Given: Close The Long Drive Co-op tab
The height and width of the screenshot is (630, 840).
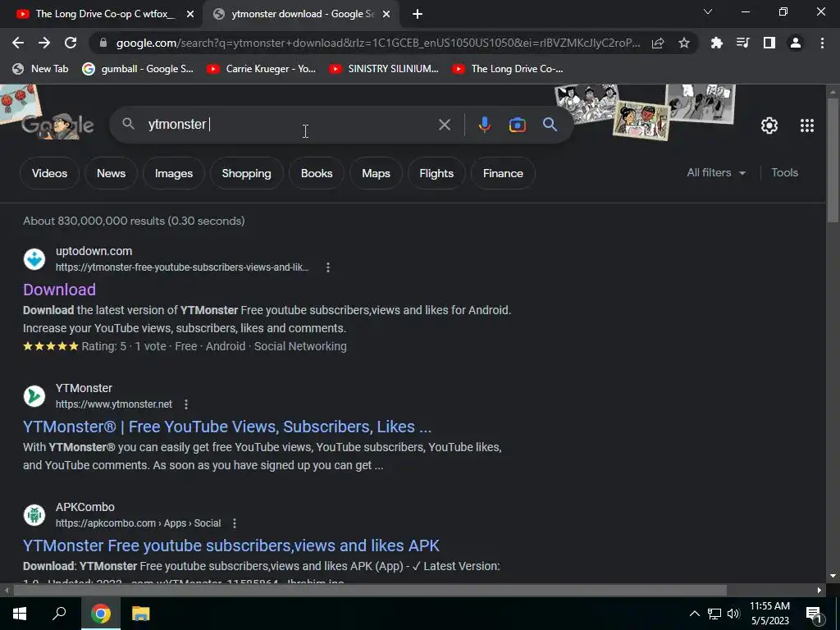Looking at the screenshot, I should point(190,15).
